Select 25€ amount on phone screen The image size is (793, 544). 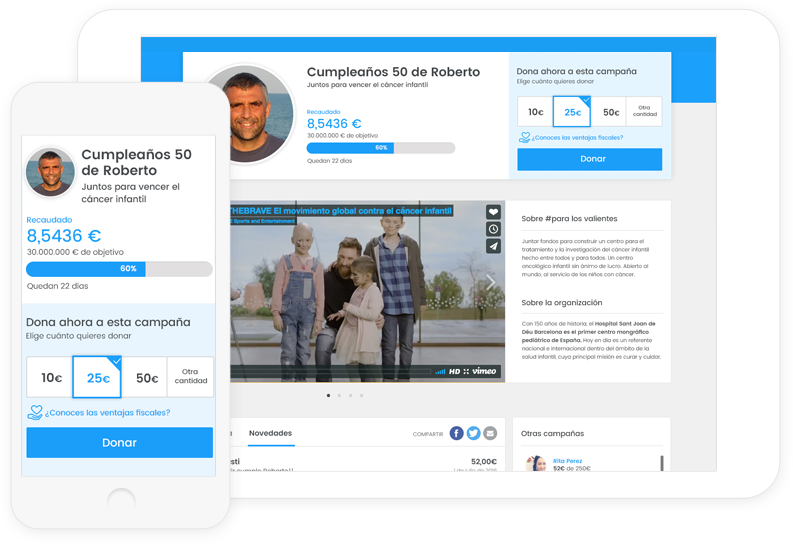[x=98, y=378]
